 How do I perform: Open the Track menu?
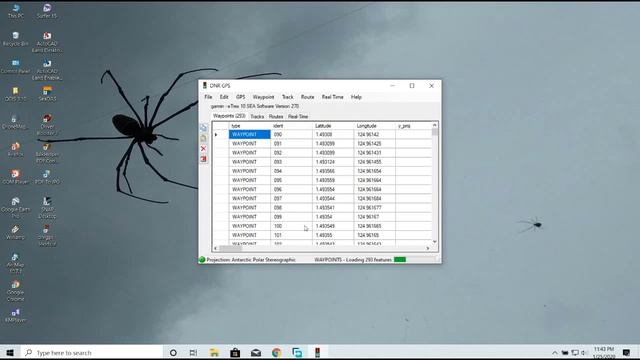pos(287,97)
